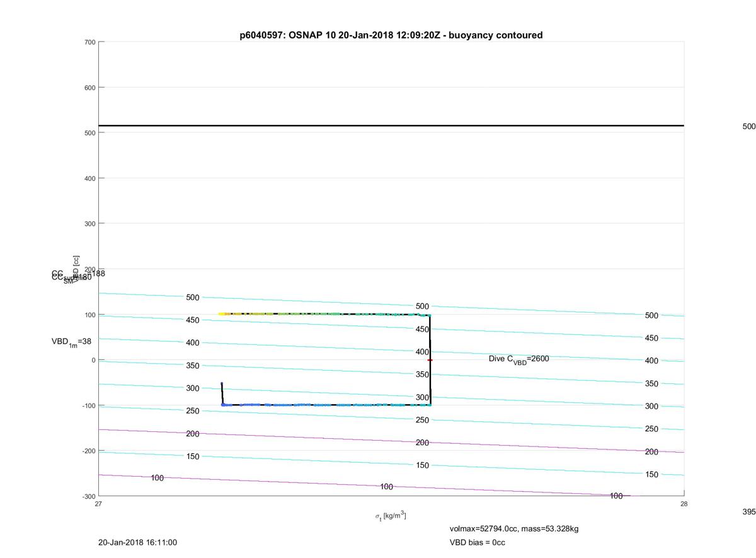Click the thick black horizontal line above 500
This screenshot has height=558, width=756.
[391, 125]
